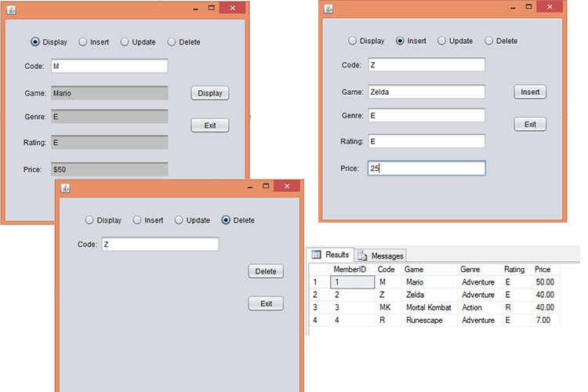This screenshot has width=588, height=392.
Task: Select the Insert radio button in the Delete window
Action: pos(137,220)
